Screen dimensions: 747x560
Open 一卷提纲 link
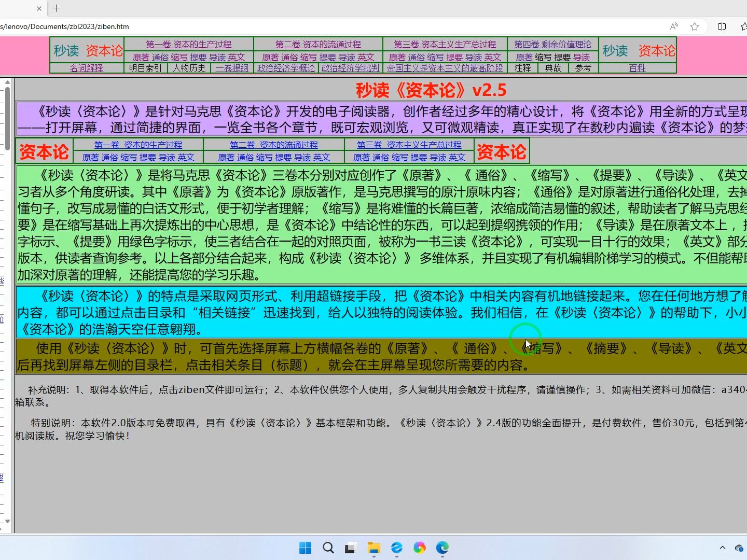click(232, 68)
